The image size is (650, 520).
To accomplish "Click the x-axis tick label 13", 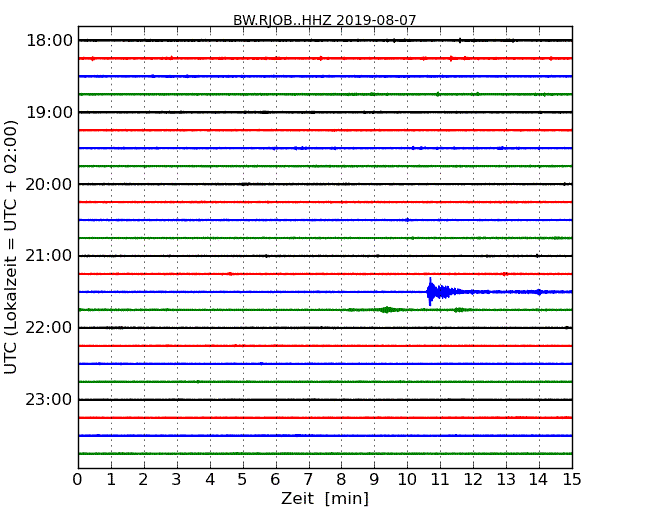I will point(506,479).
